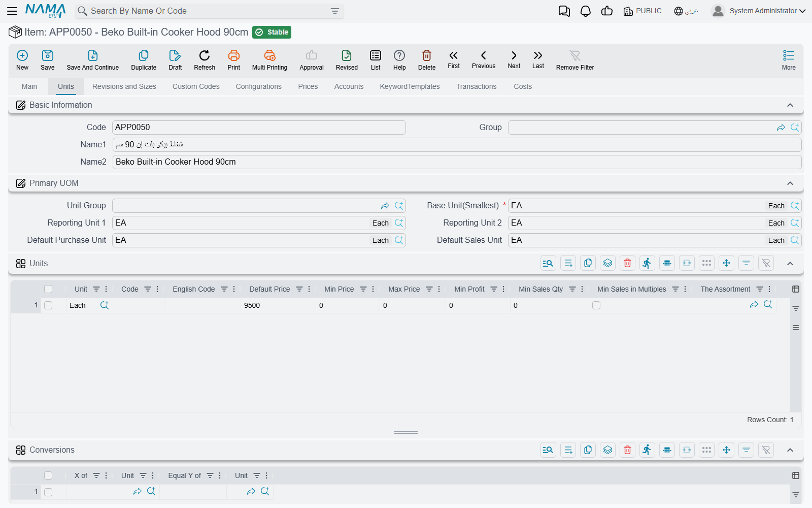Click the Approval toolbar button
Screen dimensions: 812x508
(312, 60)
